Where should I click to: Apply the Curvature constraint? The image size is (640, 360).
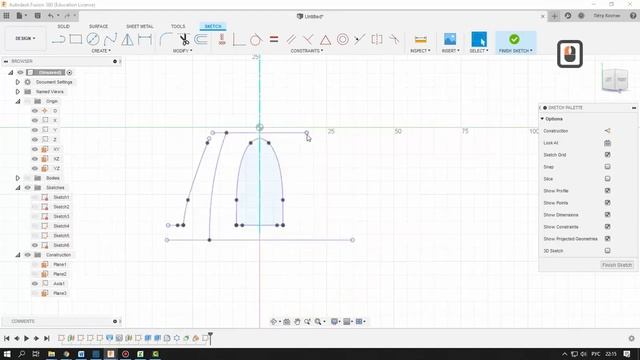click(x=394, y=40)
